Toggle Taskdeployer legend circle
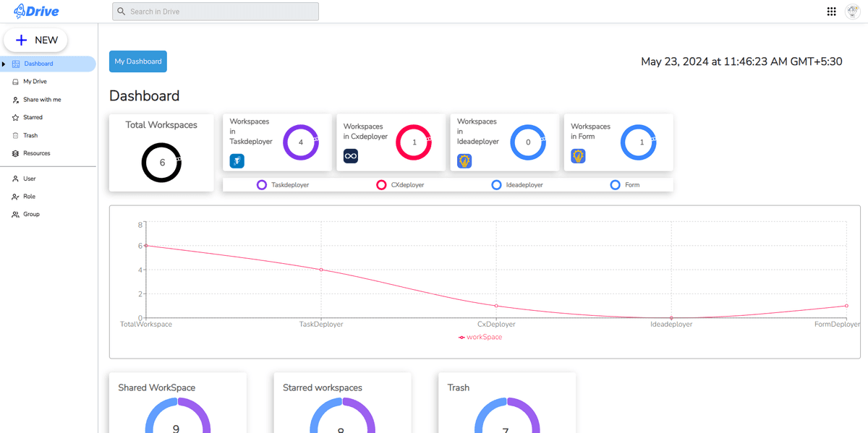Screen dimensions: 868x433 (262, 185)
